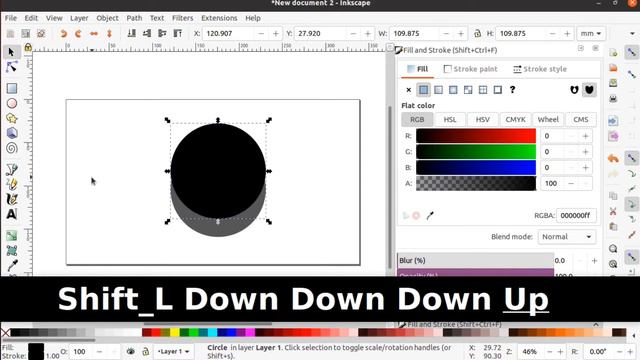Expand toolbar overflow arrow at top right
The image size is (640, 360).
tap(632, 33)
